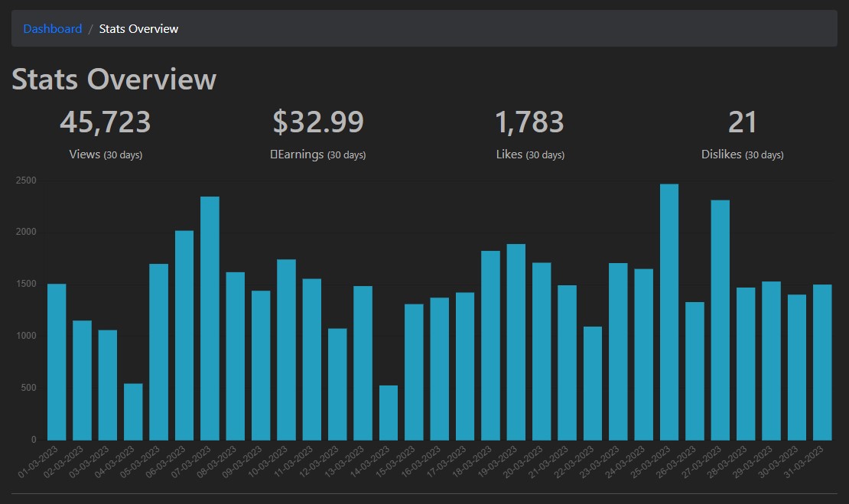The image size is (849, 504).
Task: Click the Stats Overview page heading
Action: pyautogui.click(x=114, y=79)
